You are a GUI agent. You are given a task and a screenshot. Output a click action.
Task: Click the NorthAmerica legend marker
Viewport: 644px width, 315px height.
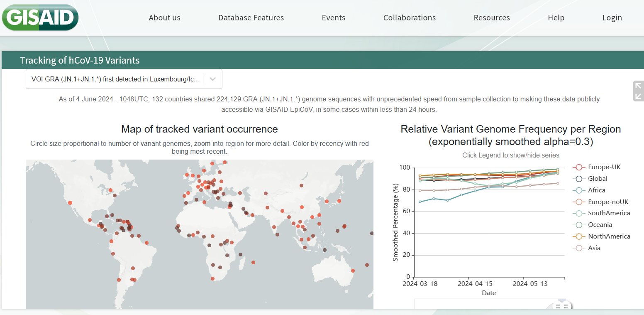[579, 236]
